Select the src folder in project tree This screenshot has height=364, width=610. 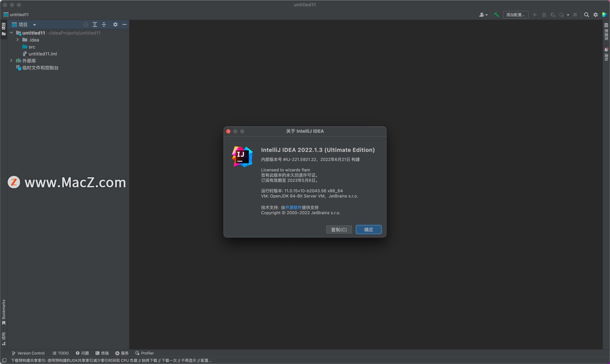[68, 47]
